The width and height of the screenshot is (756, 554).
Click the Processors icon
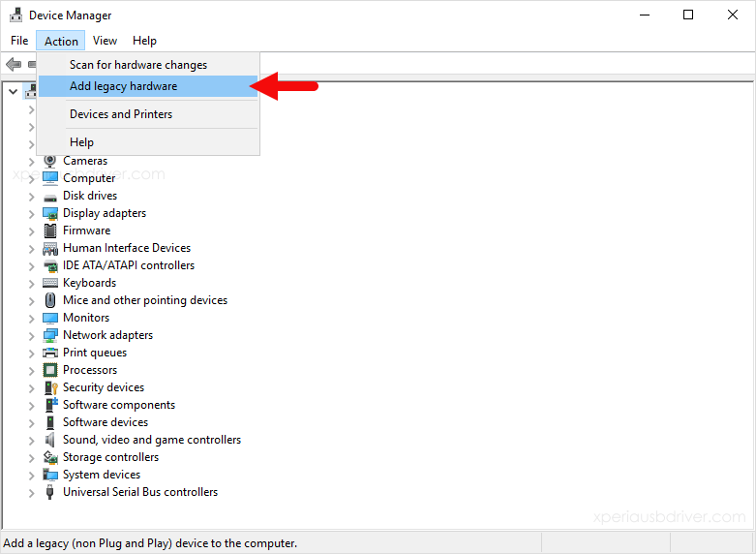click(x=50, y=370)
